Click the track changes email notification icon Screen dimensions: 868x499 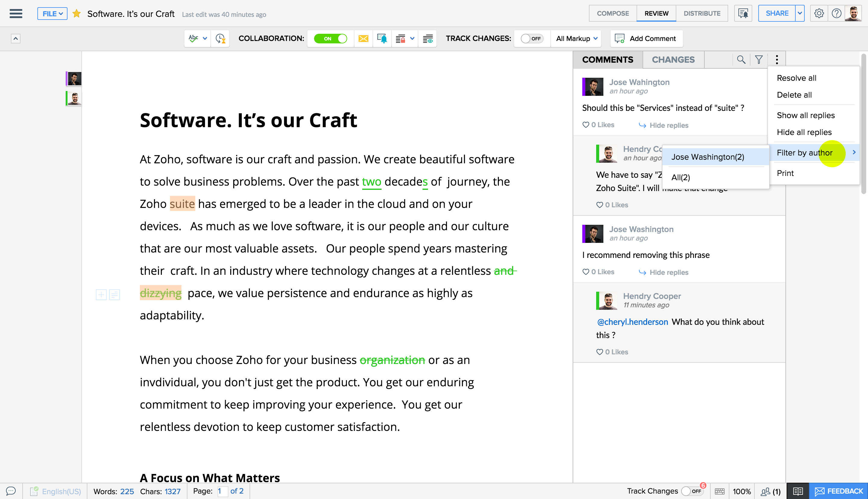click(363, 38)
